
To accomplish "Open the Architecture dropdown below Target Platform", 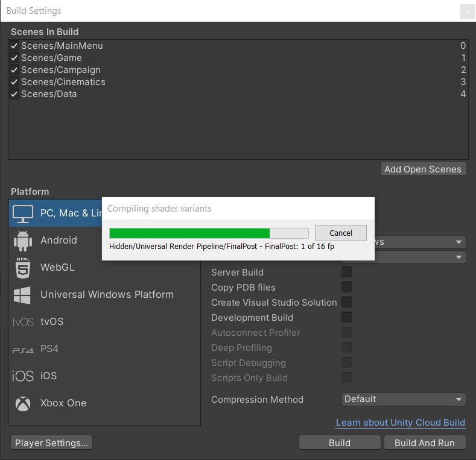I will coord(420,257).
